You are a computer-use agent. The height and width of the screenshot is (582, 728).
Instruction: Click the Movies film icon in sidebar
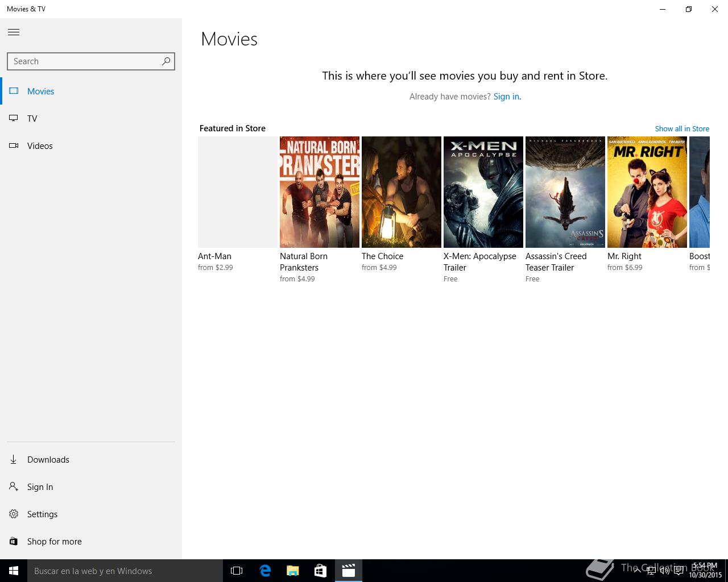click(14, 91)
